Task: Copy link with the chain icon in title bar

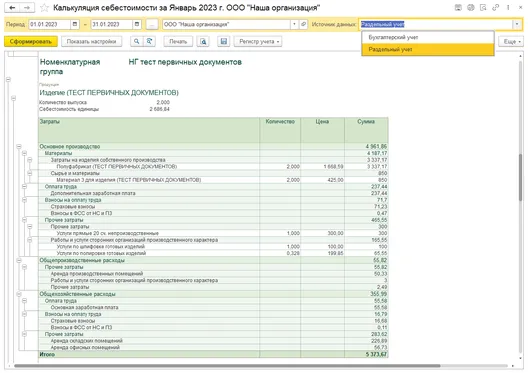Action: tap(495, 7)
